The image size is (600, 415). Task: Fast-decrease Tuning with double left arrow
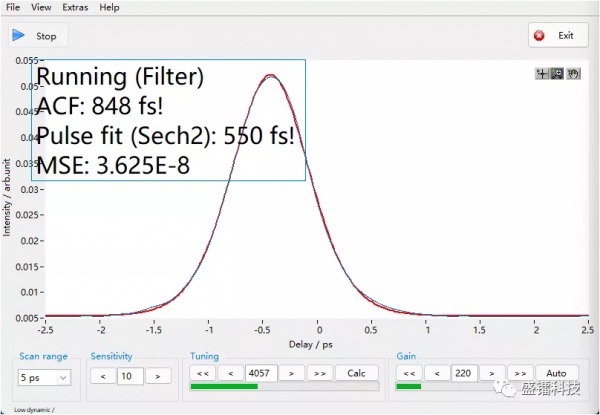pos(203,373)
